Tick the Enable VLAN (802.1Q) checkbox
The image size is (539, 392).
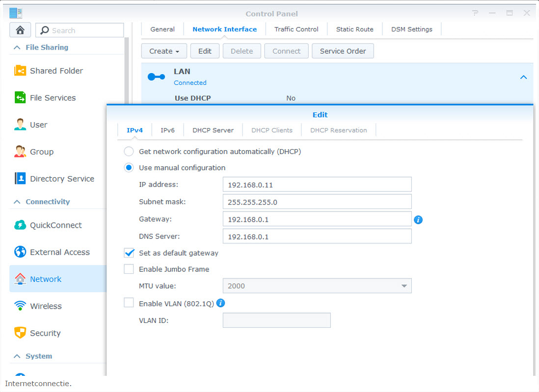[x=129, y=303]
